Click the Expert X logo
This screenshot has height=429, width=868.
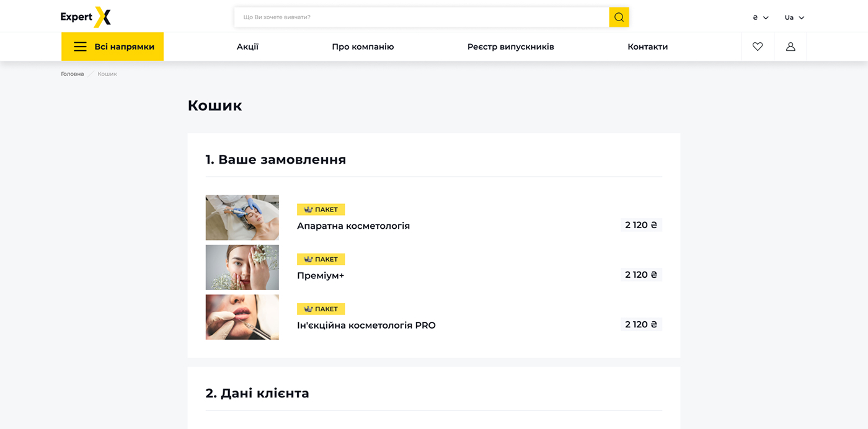tap(86, 17)
